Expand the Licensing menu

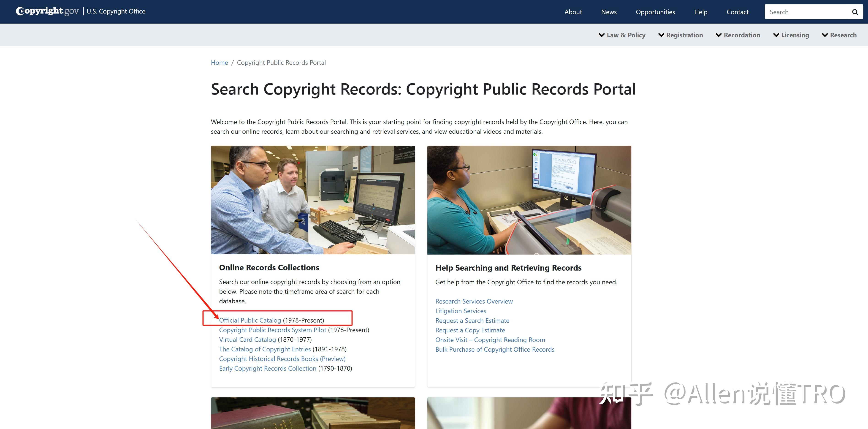tap(791, 35)
